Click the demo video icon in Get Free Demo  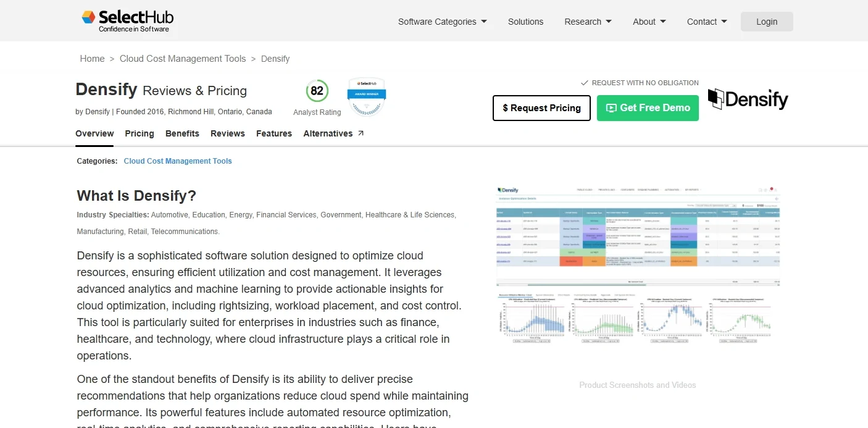point(611,107)
